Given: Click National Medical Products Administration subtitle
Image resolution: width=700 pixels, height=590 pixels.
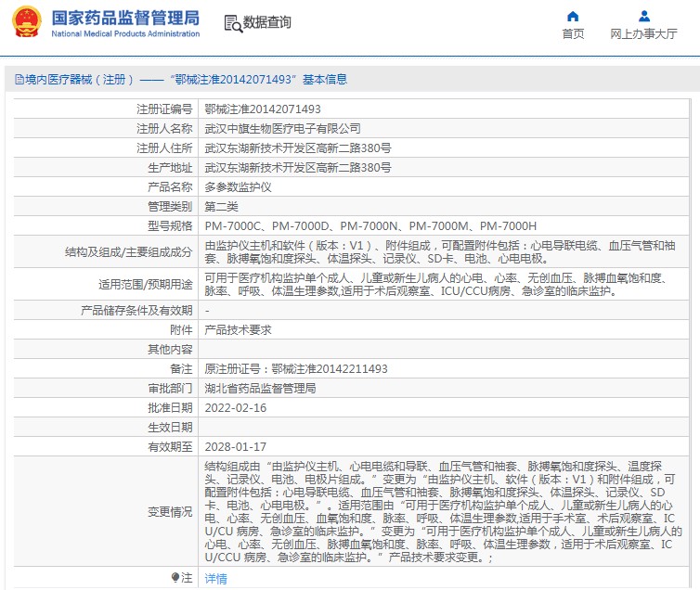Looking at the screenshot, I should point(125,34).
